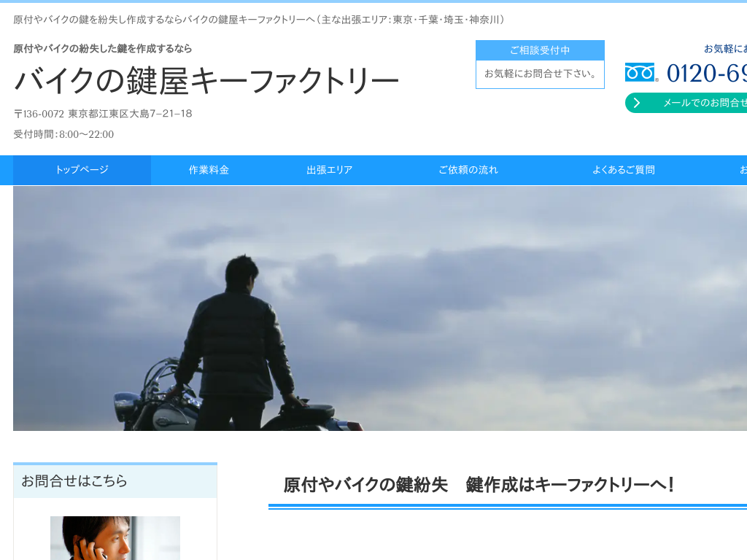The width and height of the screenshot is (747, 560).
Task: Click the ご相談受付中 banner header
Action: (x=540, y=50)
